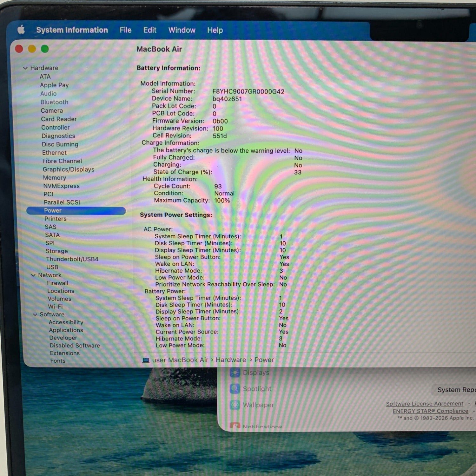
Task: Select Applications under Software
Action: tap(66, 330)
